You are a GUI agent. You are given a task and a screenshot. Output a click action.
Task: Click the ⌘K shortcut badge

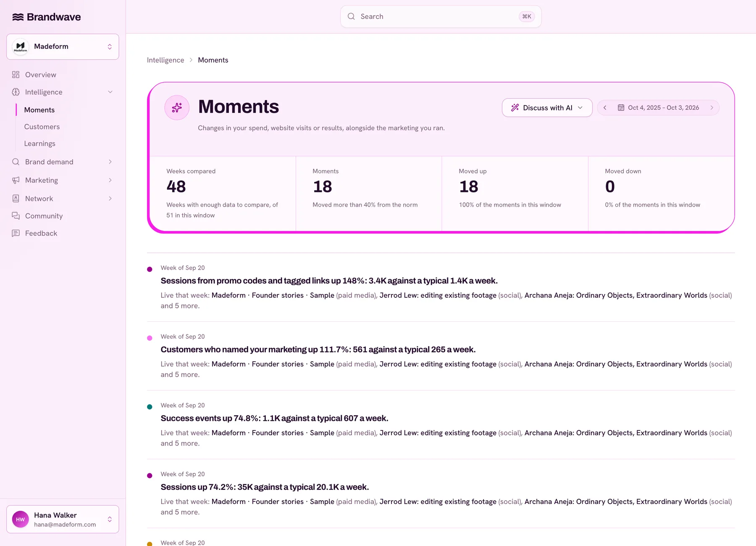(x=527, y=16)
